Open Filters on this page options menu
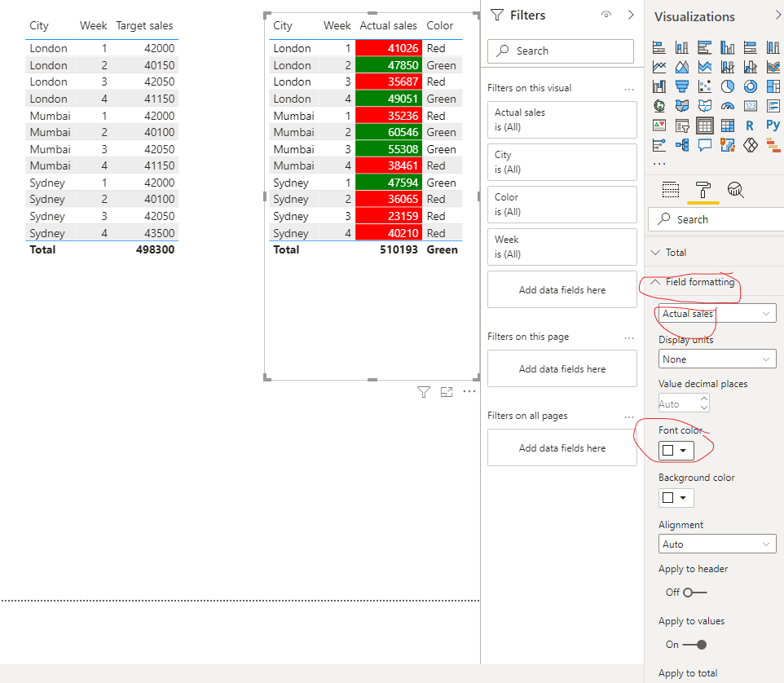The height and width of the screenshot is (683, 784). coord(629,338)
